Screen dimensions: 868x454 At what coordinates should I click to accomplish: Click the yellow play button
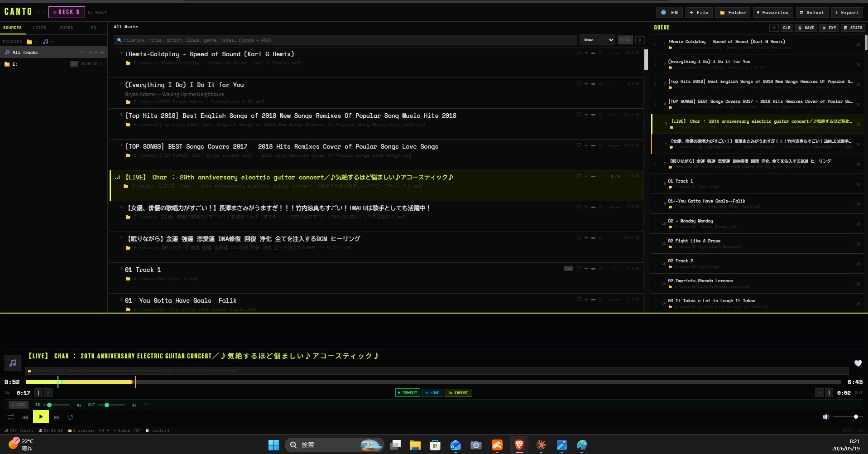[x=41, y=417]
